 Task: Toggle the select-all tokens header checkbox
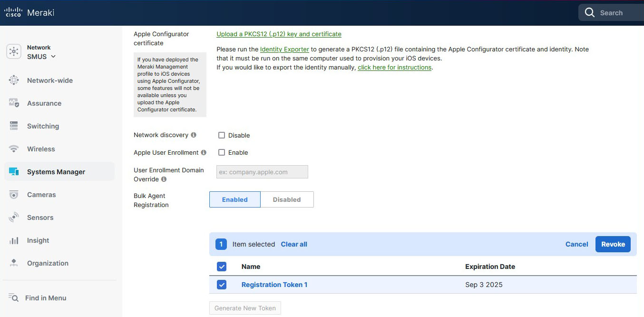(222, 267)
